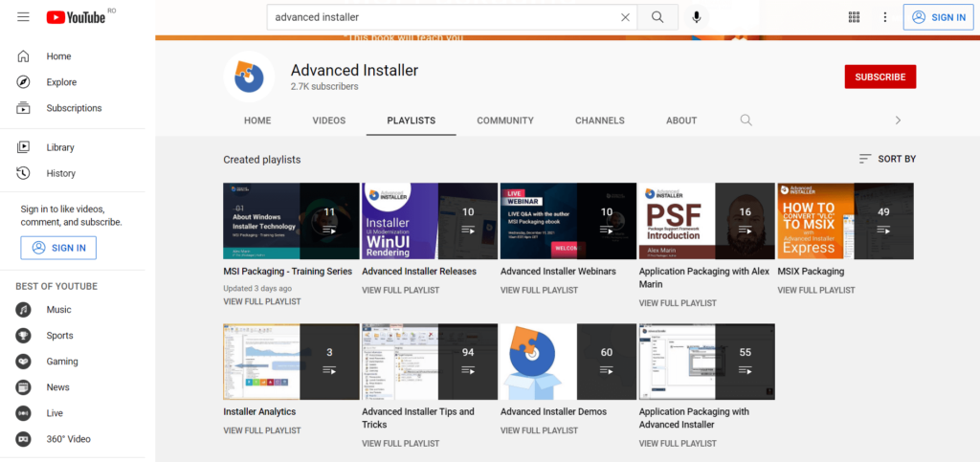The height and width of the screenshot is (462, 980).
Task: Click the Advanced Installer channel avatar
Action: [x=249, y=77]
